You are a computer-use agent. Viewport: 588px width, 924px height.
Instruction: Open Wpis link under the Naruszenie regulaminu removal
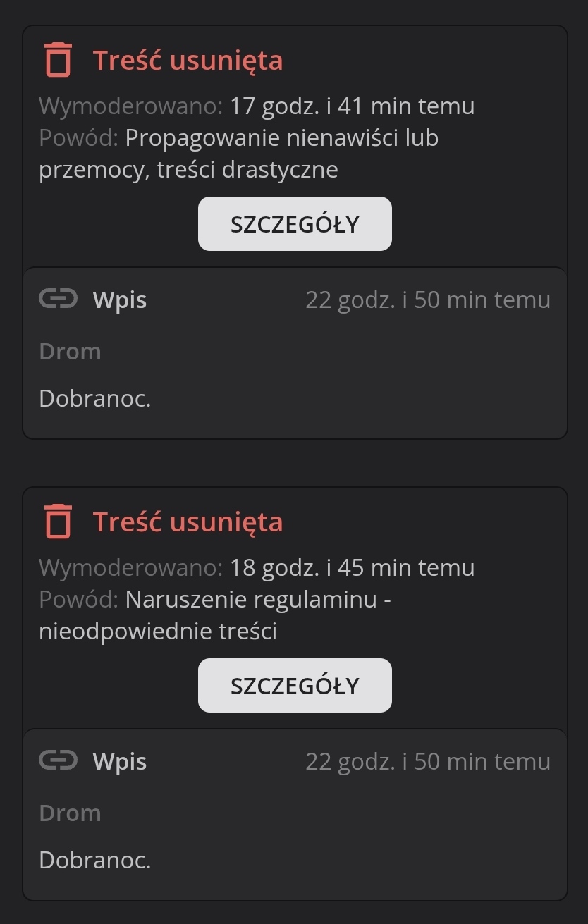pos(120,762)
